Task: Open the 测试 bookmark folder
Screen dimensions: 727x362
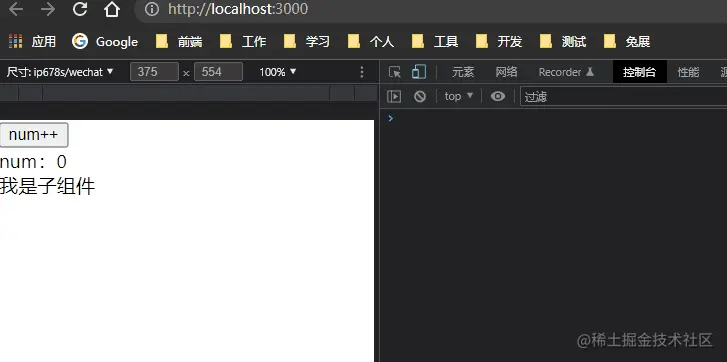Action: [563, 42]
